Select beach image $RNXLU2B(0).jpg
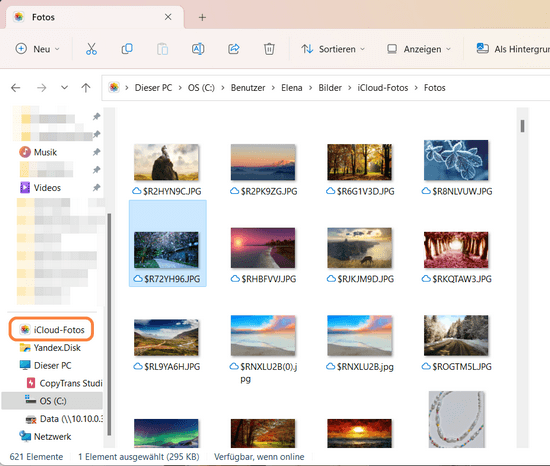The height and width of the screenshot is (466, 550). click(x=263, y=336)
